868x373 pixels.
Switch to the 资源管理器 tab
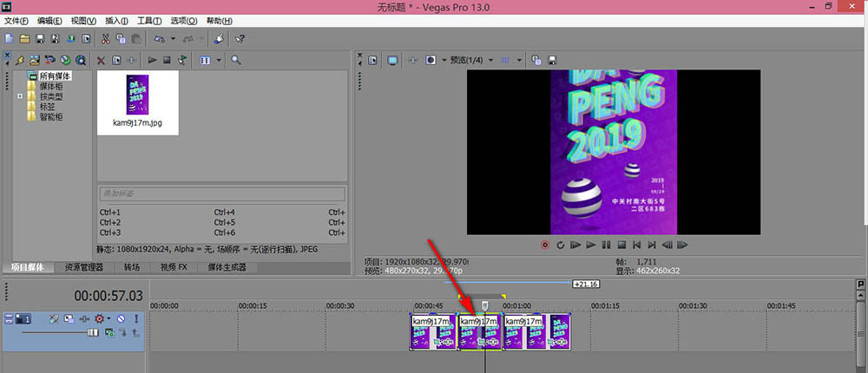[x=83, y=267]
